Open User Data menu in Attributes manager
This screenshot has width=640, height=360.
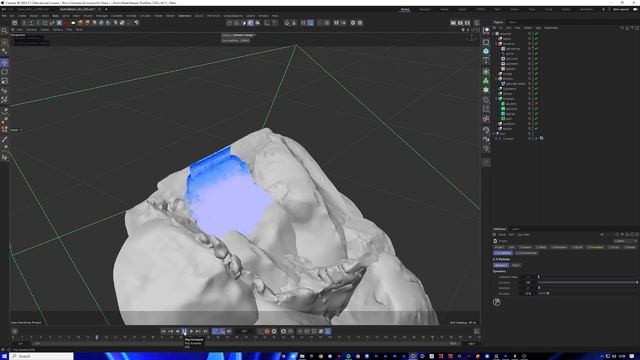[x=523, y=235]
